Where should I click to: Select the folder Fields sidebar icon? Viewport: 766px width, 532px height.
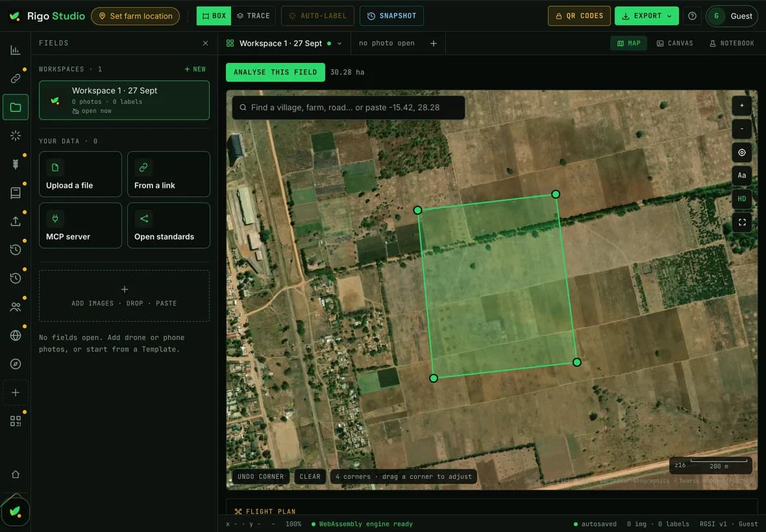(x=15, y=107)
